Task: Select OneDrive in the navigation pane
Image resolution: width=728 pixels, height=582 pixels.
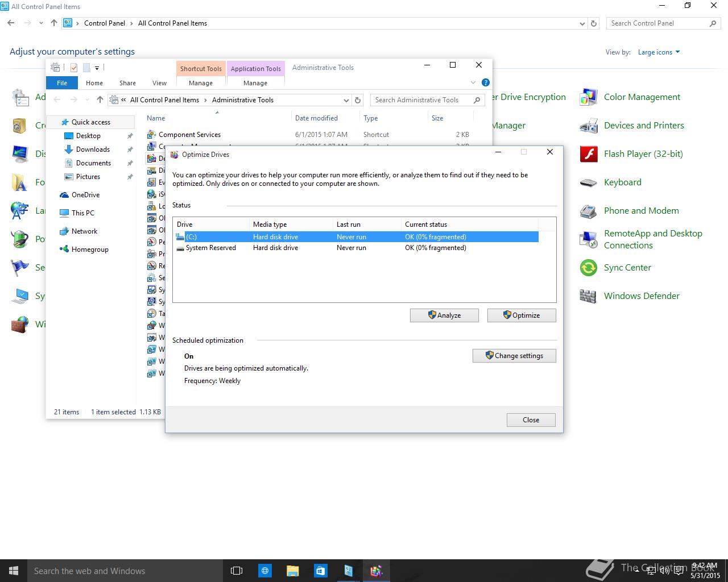Action: (x=85, y=195)
